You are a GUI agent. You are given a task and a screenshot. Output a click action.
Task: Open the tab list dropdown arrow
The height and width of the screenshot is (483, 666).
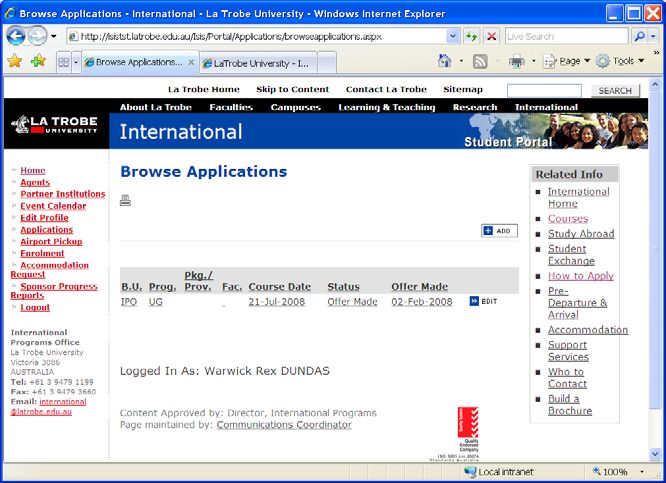tap(76, 62)
